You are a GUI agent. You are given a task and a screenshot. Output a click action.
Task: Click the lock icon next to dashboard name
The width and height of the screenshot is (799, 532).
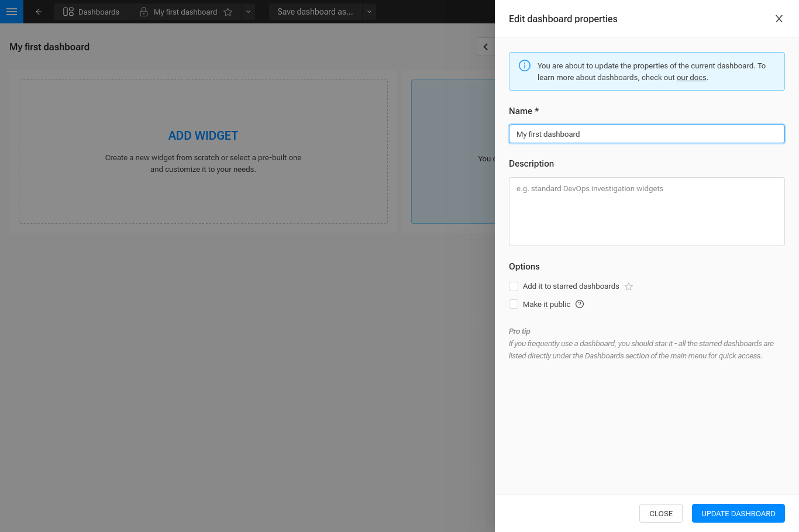[x=144, y=11]
